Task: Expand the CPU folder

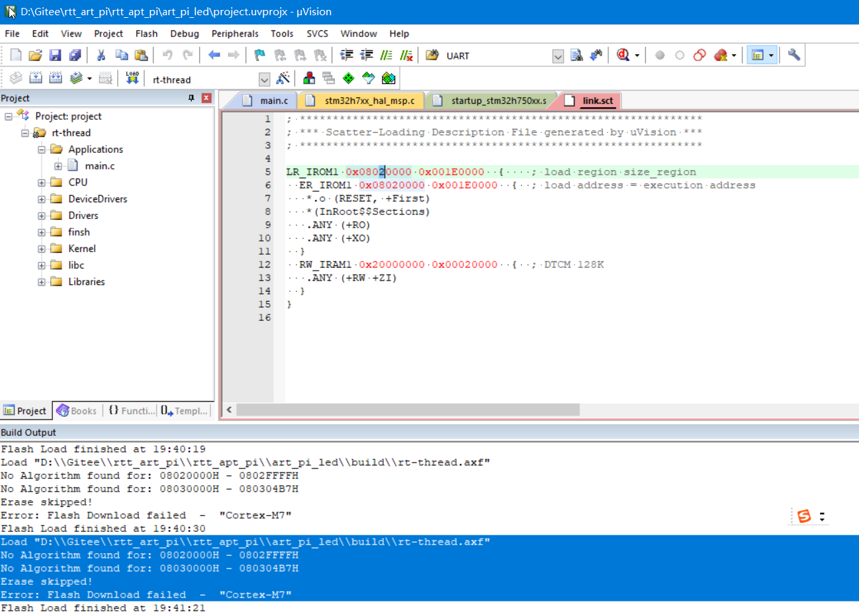Action: [42, 183]
